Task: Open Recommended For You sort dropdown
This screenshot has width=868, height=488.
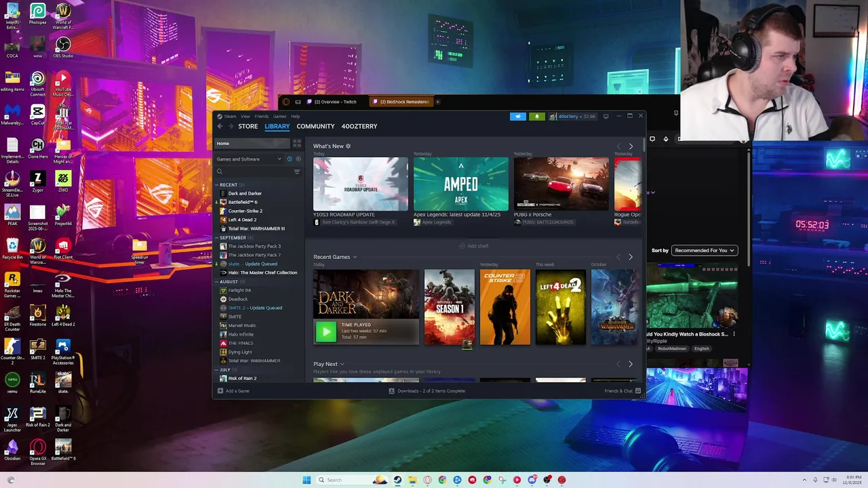Action: click(x=705, y=250)
